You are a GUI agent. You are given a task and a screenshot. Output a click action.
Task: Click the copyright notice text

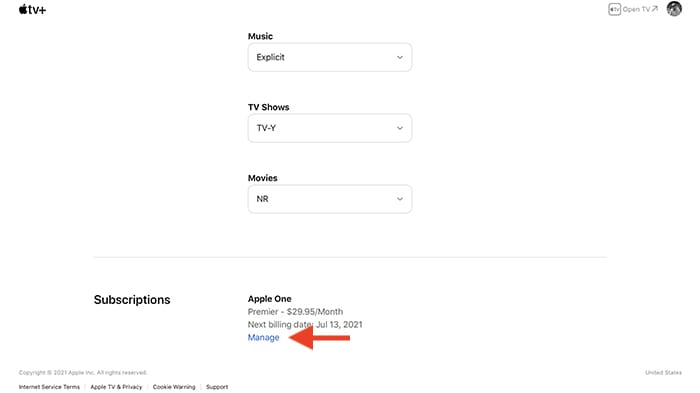[x=83, y=372]
